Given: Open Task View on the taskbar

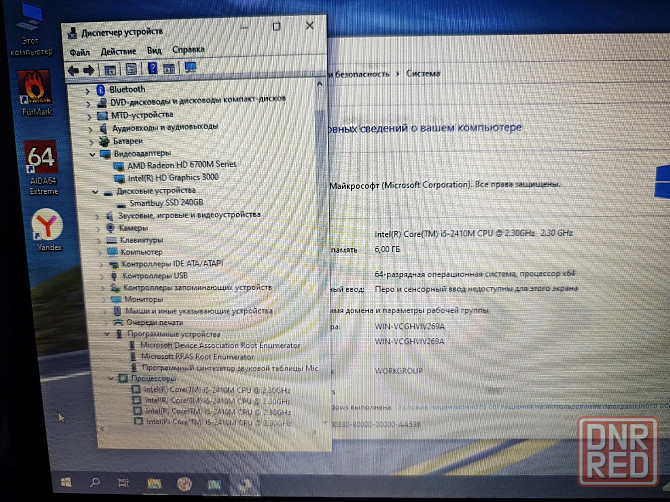Looking at the screenshot, I should click(123, 483).
